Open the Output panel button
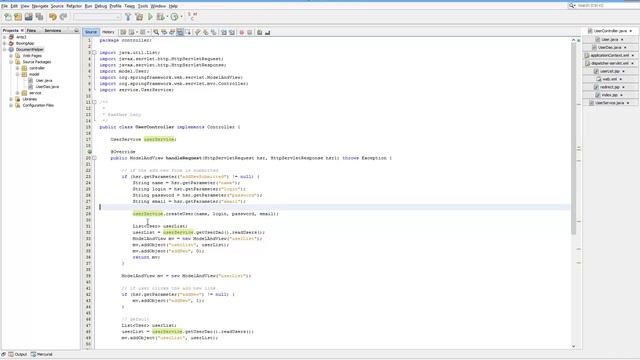 [18, 354]
